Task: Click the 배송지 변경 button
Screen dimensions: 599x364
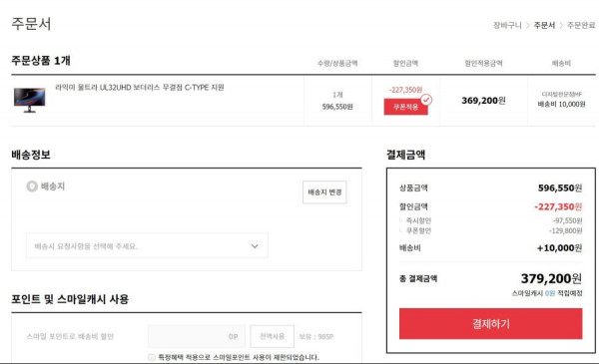Action: pyautogui.click(x=324, y=191)
